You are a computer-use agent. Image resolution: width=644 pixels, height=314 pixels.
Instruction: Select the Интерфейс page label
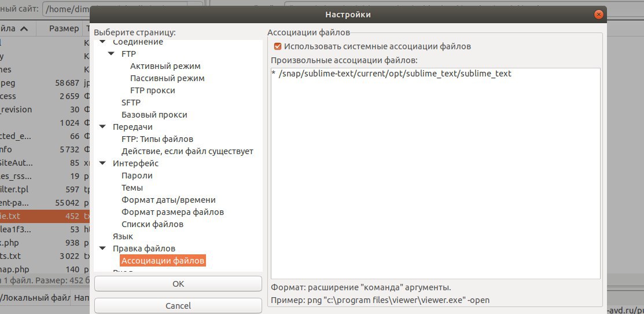[135, 163]
